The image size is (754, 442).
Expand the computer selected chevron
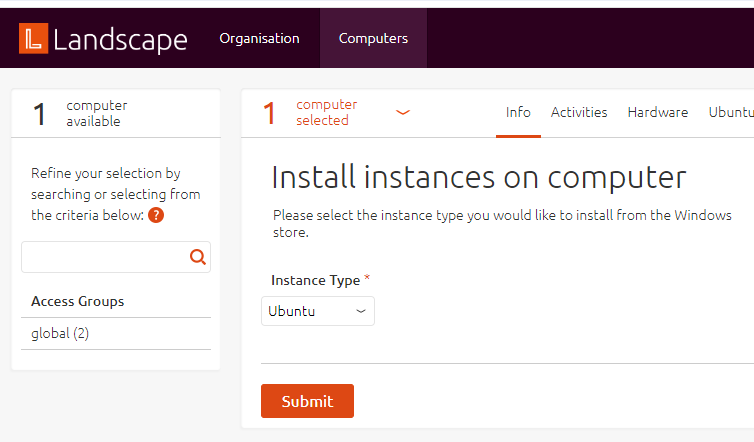click(x=402, y=113)
